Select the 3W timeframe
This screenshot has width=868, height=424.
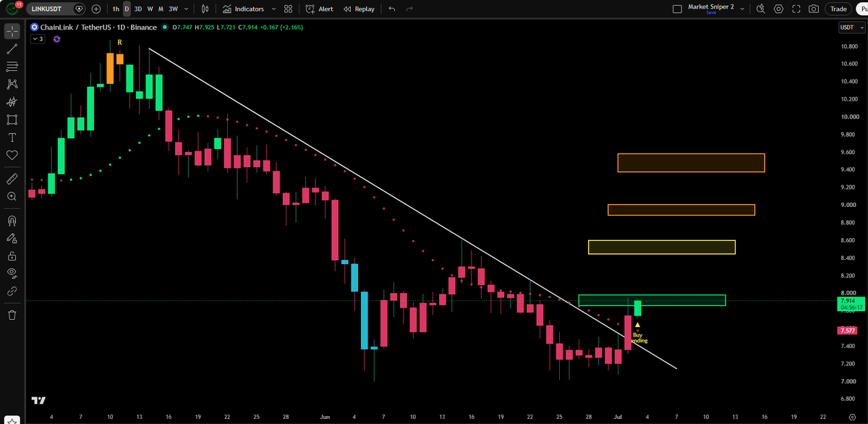(173, 9)
